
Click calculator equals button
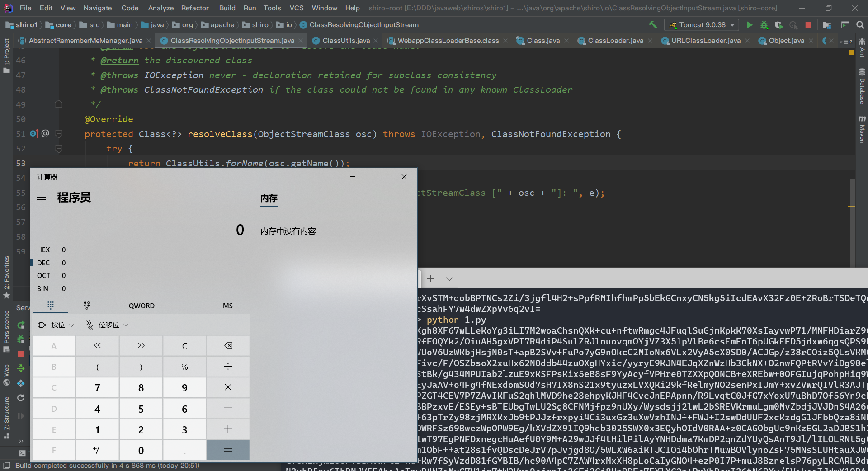pyautogui.click(x=228, y=450)
